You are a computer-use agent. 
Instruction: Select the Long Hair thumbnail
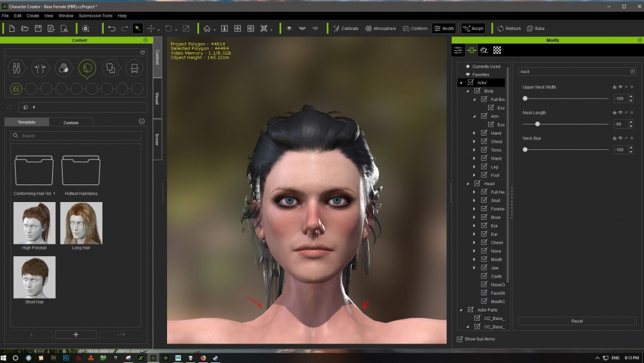pos(81,224)
